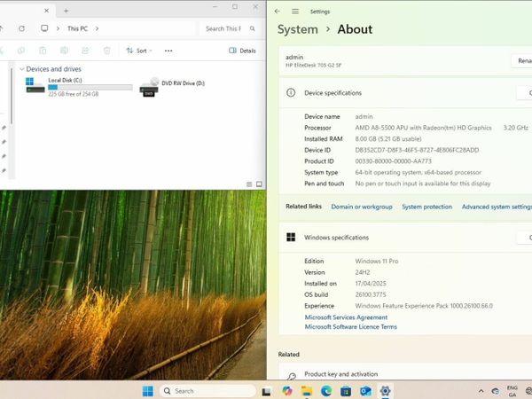Click the greyed Rename icon in the Explorer toolbar
The height and width of the screenshot is (399, 532).
[64, 51]
